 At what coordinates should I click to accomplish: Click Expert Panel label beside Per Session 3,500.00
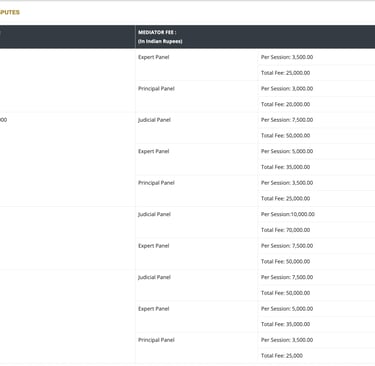click(154, 57)
